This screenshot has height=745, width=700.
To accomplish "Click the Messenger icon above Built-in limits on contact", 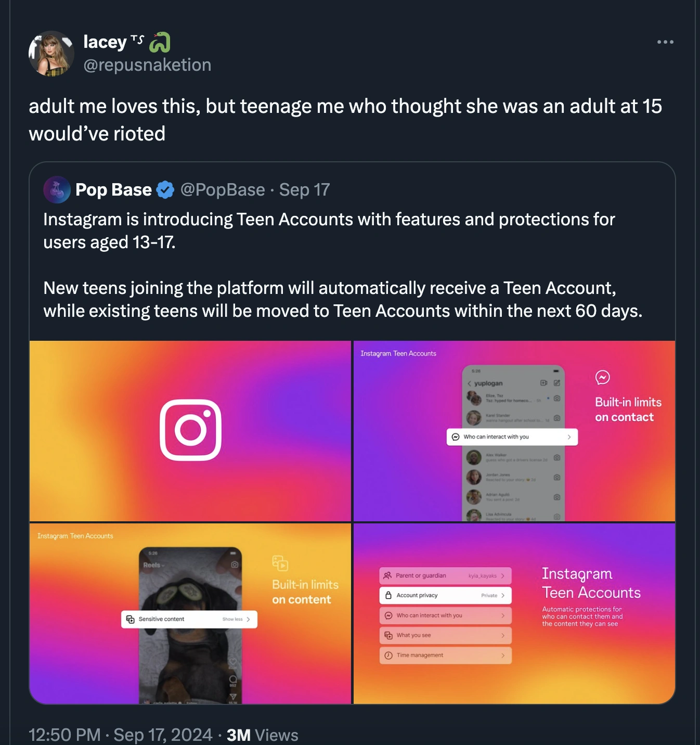I will tap(602, 377).
